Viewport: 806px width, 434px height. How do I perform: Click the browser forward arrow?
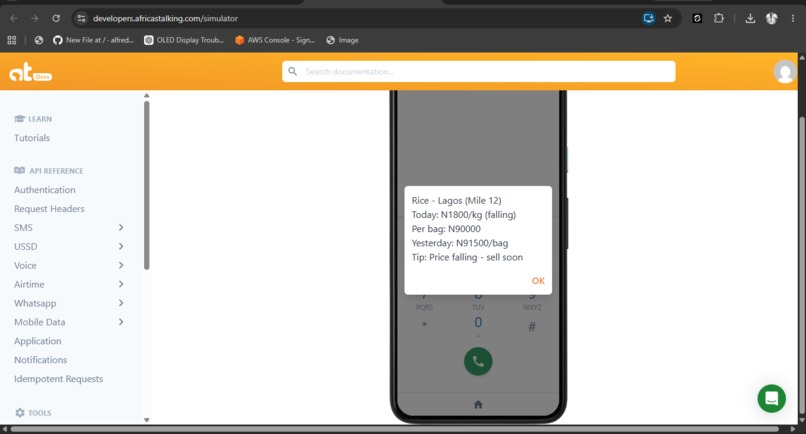34,19
